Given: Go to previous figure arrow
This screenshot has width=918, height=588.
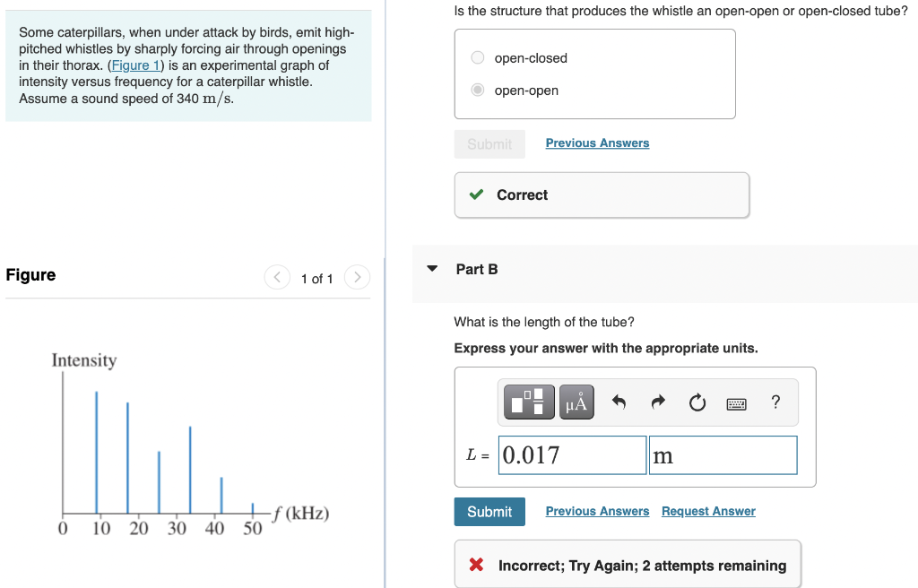Looking at the screenshot, I should (x=278, y=277).
